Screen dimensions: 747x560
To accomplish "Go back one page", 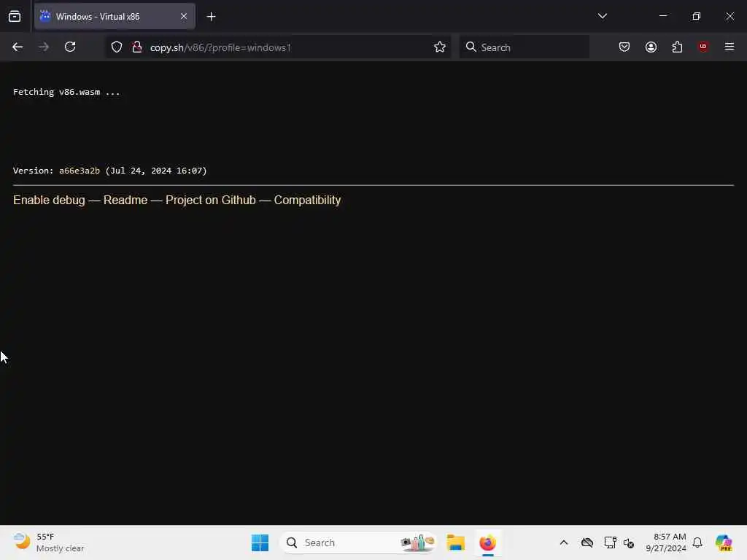I will tap(18, 47).
